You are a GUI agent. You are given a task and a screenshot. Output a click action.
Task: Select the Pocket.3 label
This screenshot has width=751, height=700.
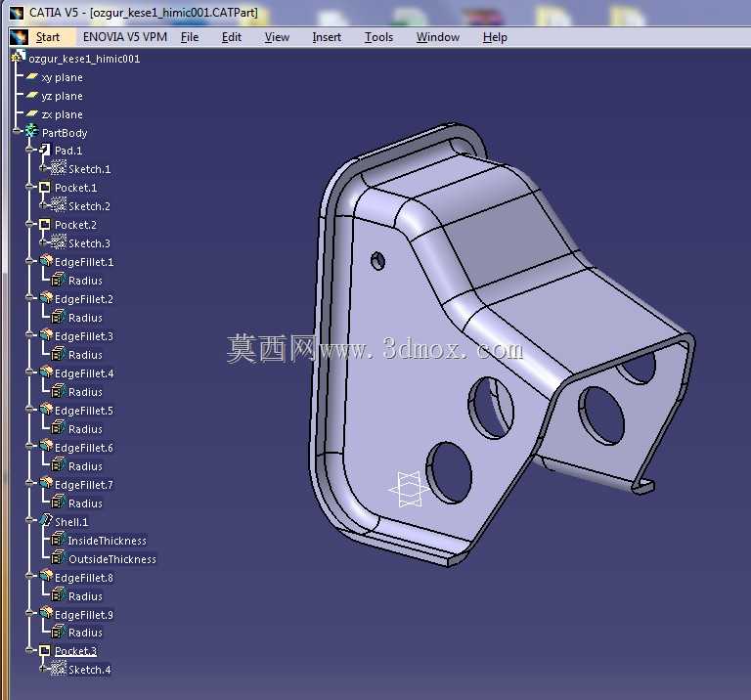tap(75, 651)
